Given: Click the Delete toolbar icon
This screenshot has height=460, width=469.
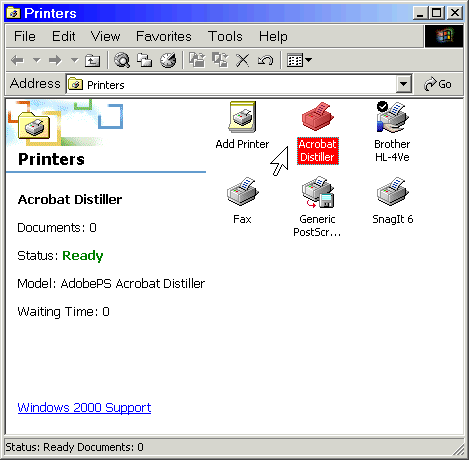Looking at the screenshot, I should tap(242, 61).
